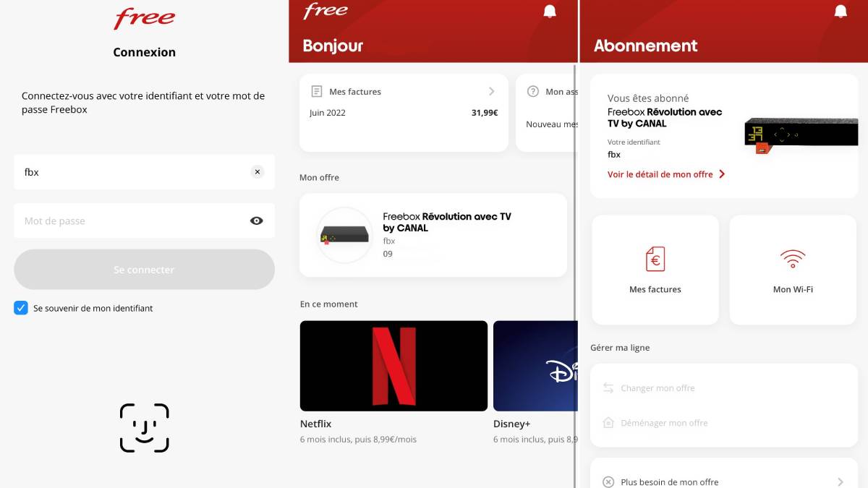This screenshot has width=868, height=488.
Task: Open the Freebox Révolution offer card
Action: point(433,235)
